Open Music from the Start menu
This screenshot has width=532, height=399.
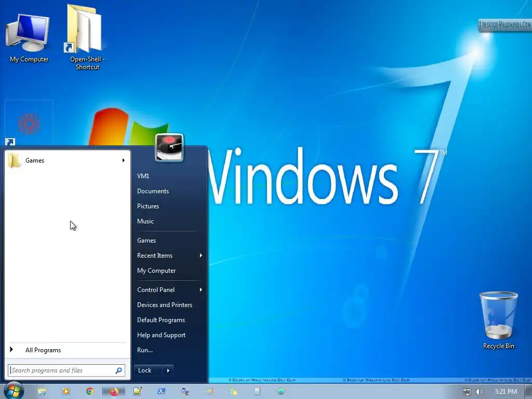(x=145, y=221)
